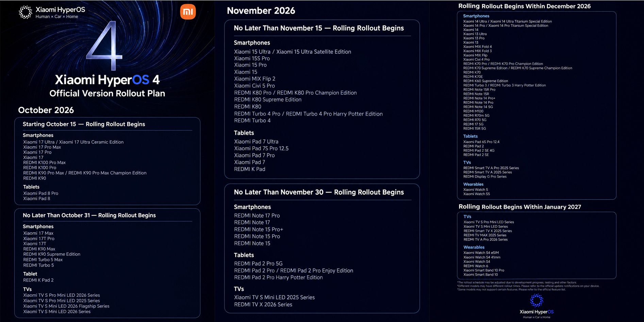Select the "REDMI K80 Supreme Edition" entry

tap(268, 100)
